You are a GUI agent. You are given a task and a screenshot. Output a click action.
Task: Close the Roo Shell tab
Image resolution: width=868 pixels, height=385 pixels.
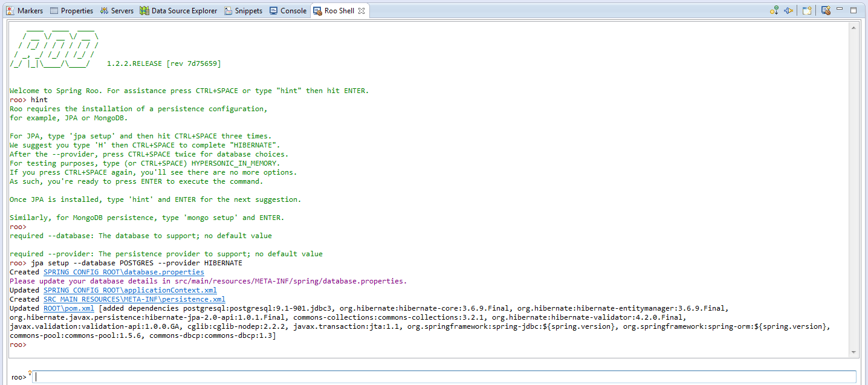361,11
